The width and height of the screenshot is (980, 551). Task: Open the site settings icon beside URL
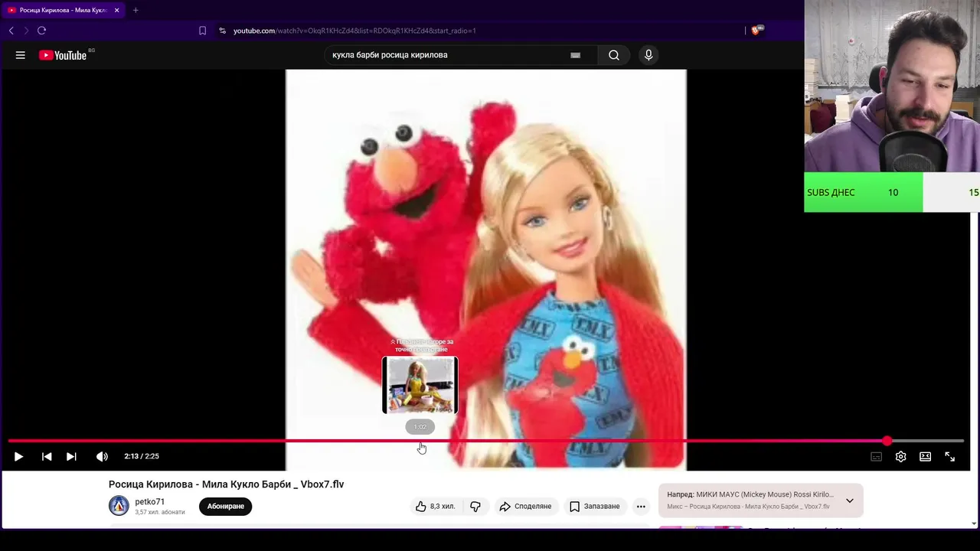click(222, 31)
